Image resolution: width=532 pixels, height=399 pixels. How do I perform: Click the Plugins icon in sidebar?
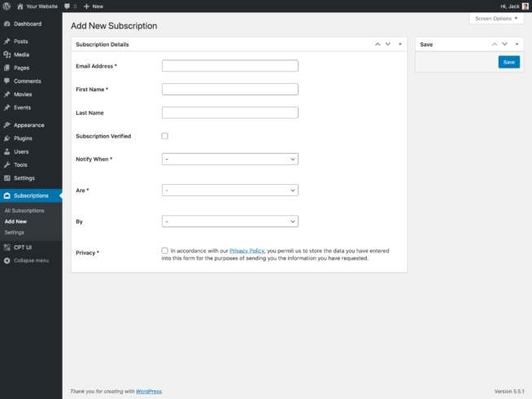(x=7, y=138)
